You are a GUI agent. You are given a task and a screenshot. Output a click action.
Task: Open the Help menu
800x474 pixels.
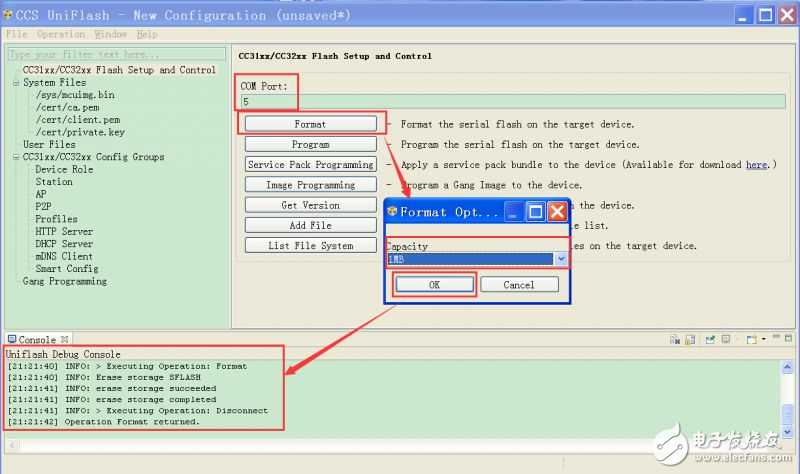coord(147,34)
